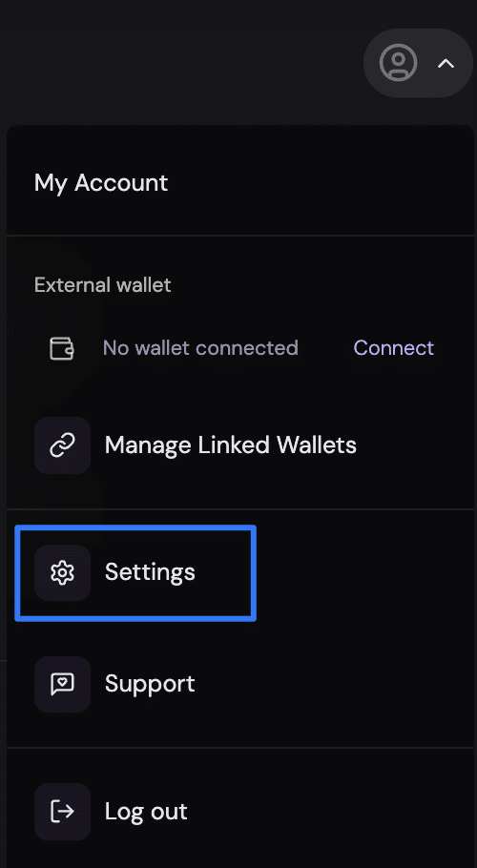Select the Log out text

click(x=146, y=812)
